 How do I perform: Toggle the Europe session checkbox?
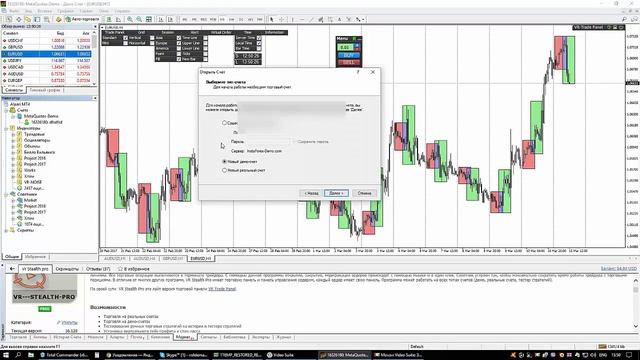179,43
